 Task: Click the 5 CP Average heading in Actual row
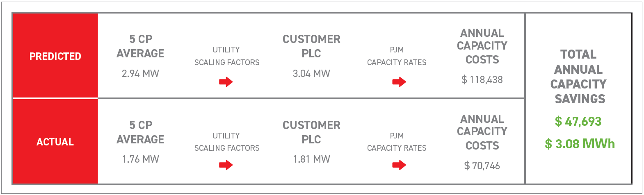[x=140, y=132]
